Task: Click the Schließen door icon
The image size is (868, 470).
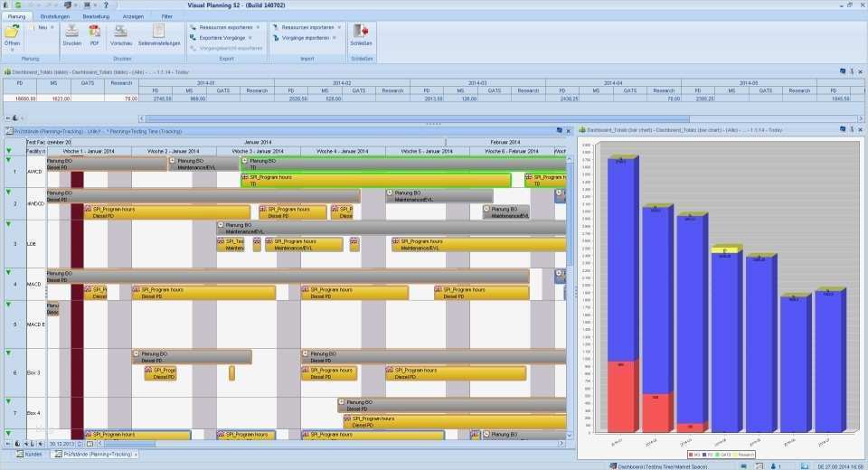Action: (x=361, y=31)
